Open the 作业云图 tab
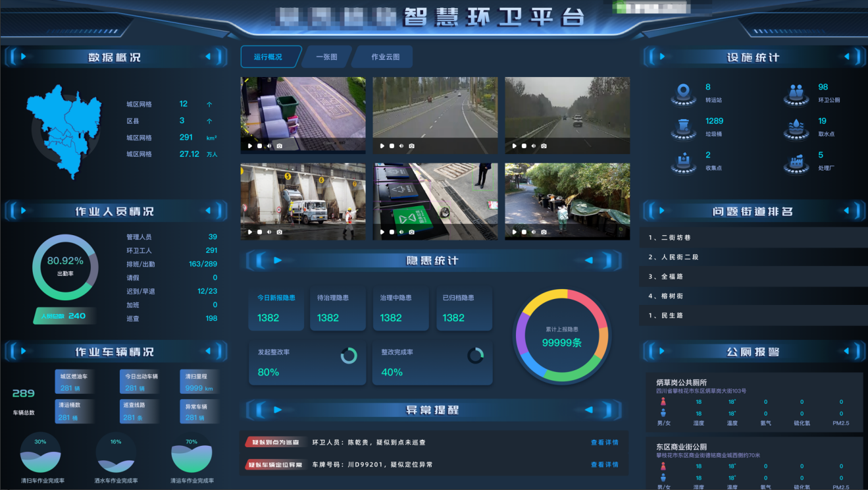 (x=385, y=57)
